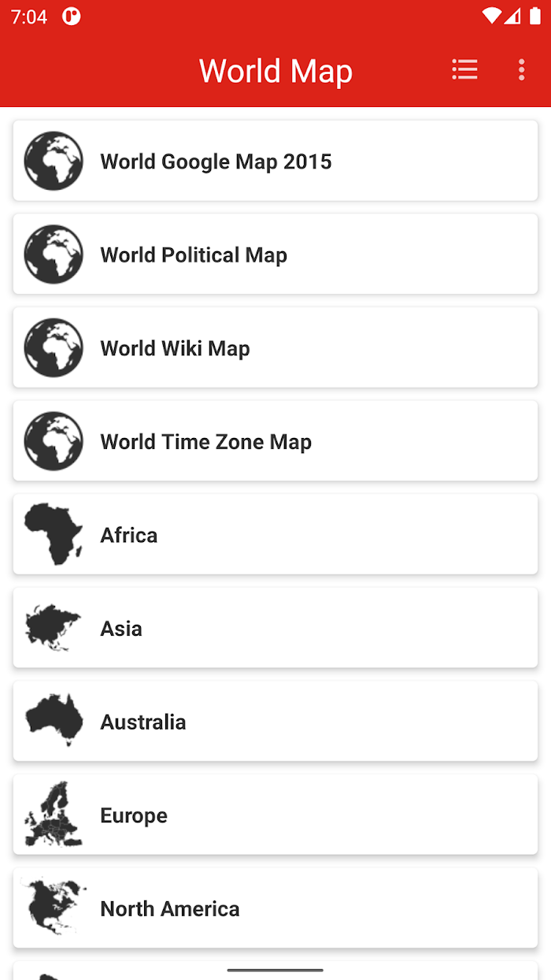Tap the Europe continent silhouette icon
This screenshot has height=980, width=551.
pyautogui.click(x=54, y=815)
